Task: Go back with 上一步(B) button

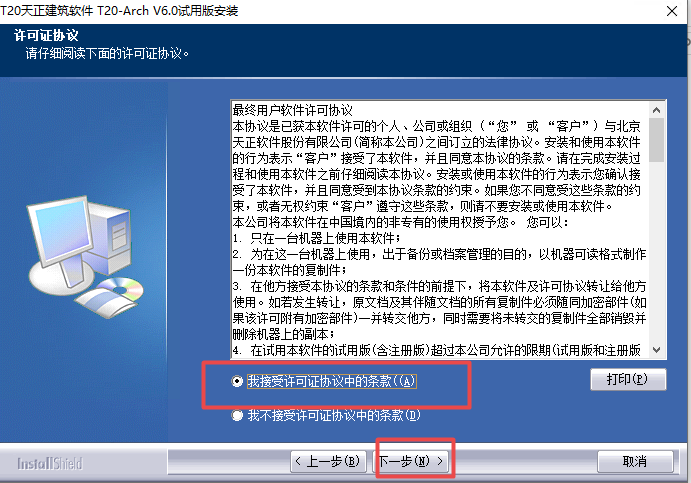Action: [329, 461]
